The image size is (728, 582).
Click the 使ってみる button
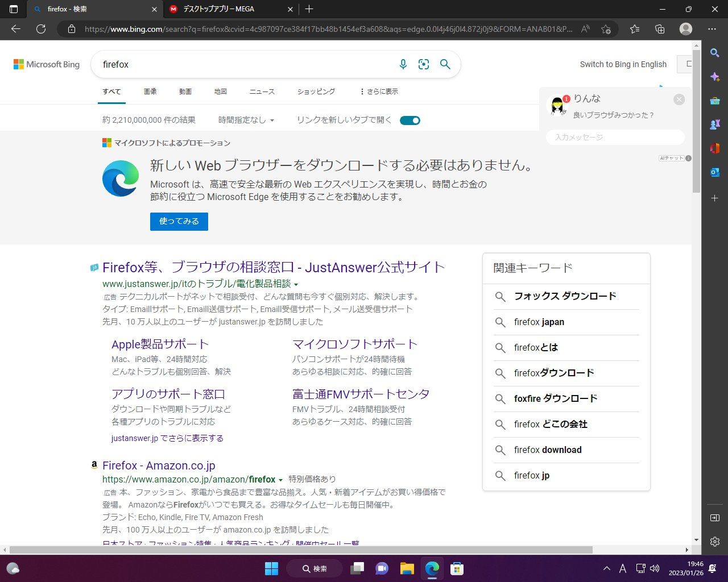click(x=179, y=222)
